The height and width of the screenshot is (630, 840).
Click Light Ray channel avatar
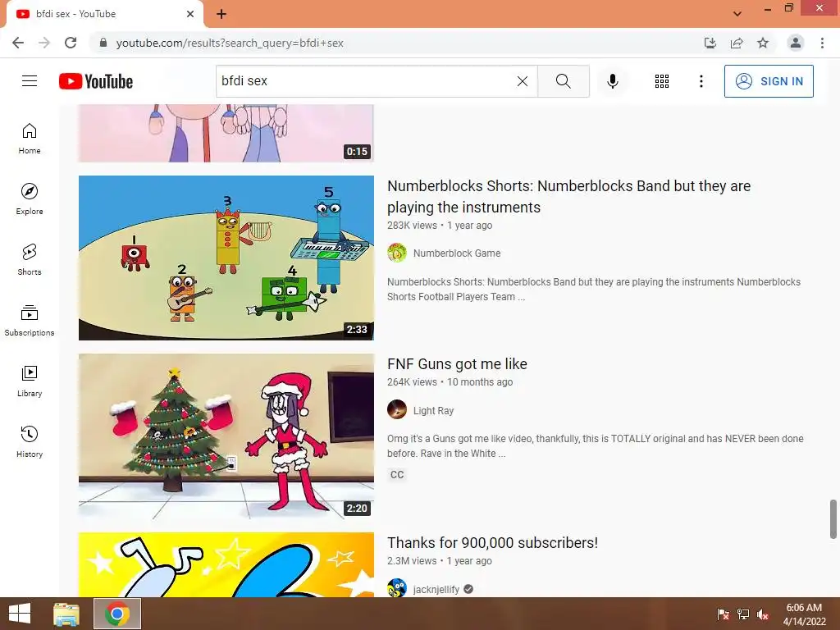[397, 410]
